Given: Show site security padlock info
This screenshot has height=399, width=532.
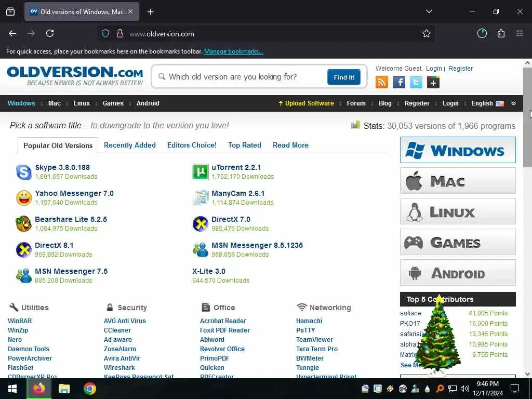Looking at the screenshot, I should [119, 34].
